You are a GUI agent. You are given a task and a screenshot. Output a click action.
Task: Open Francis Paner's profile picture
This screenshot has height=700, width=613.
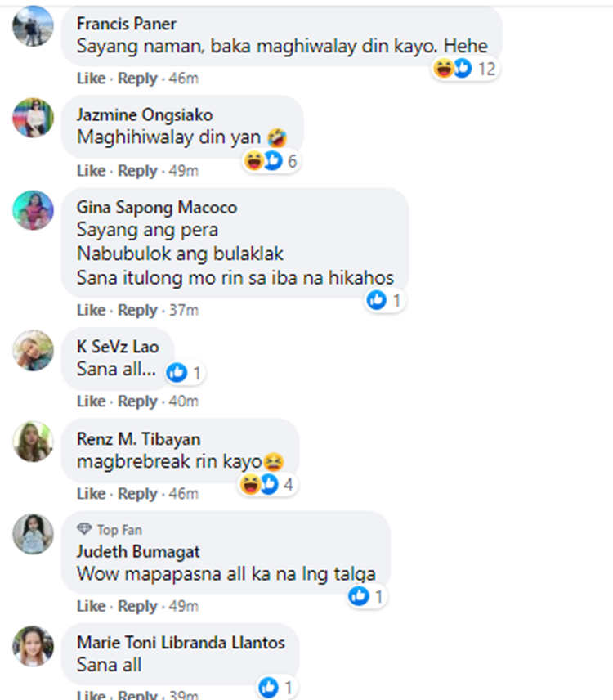click(33, 26)
